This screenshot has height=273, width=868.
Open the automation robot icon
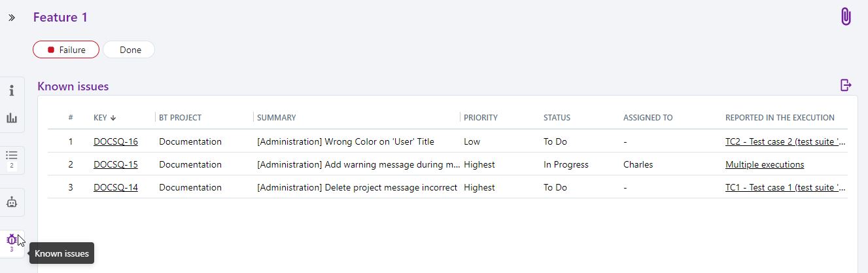click(x=12, y=202)
